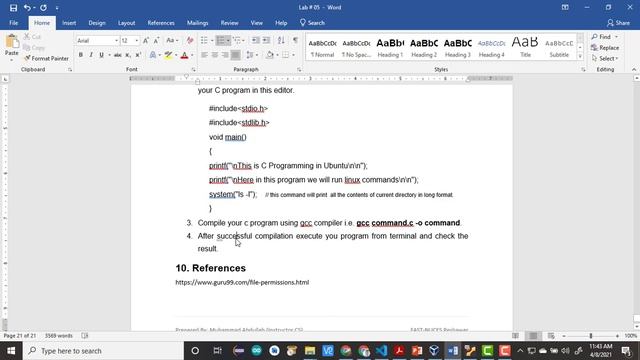Share the document
Image resolution: width=640 pixels, height=360 pixels.
[618, 23]
